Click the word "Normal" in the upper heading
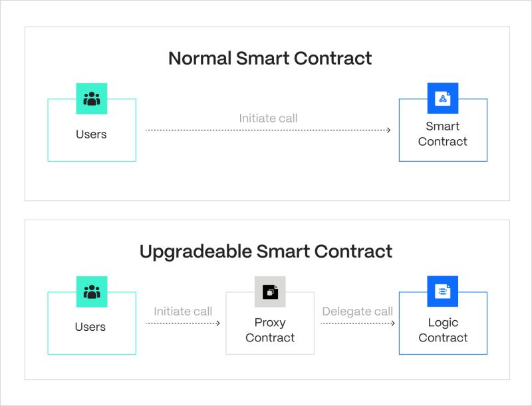Image resolution: width=532 pixels, height=406 pixels. pyautogui.click(x=194, y=58)
